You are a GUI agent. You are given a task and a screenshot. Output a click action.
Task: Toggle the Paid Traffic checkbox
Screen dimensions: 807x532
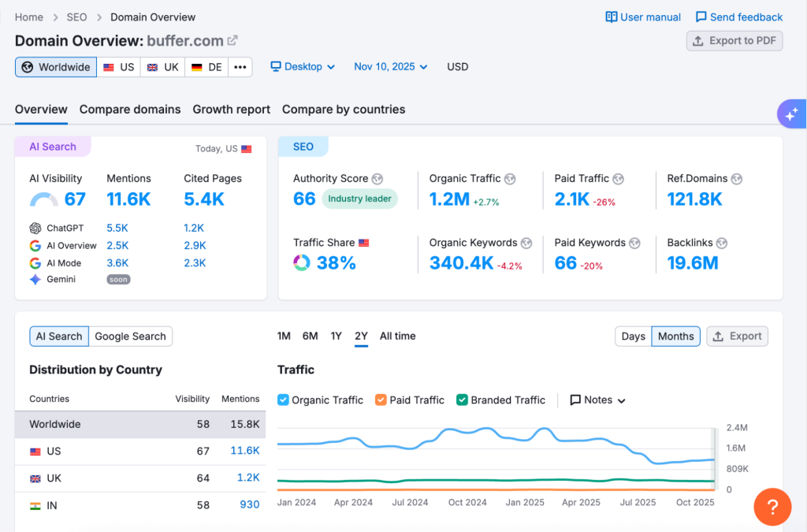[381, 400]
